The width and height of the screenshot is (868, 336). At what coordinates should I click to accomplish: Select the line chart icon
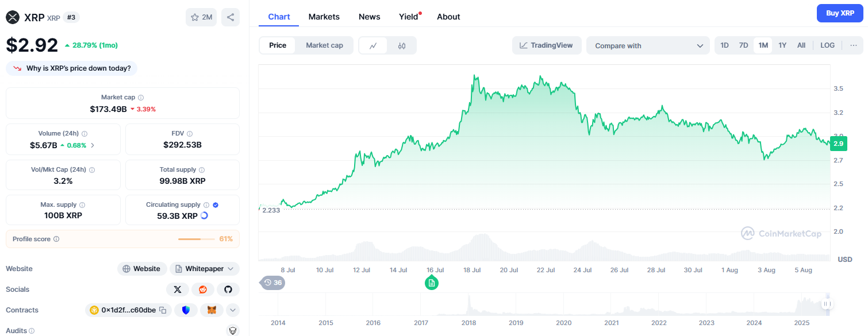[374, 45]
